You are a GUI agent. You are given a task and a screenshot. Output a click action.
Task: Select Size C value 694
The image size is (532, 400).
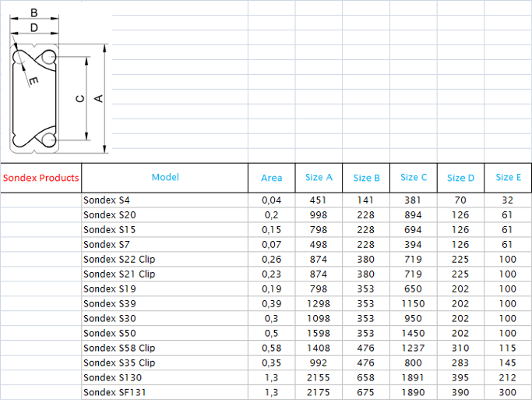(x=414, y=230)
